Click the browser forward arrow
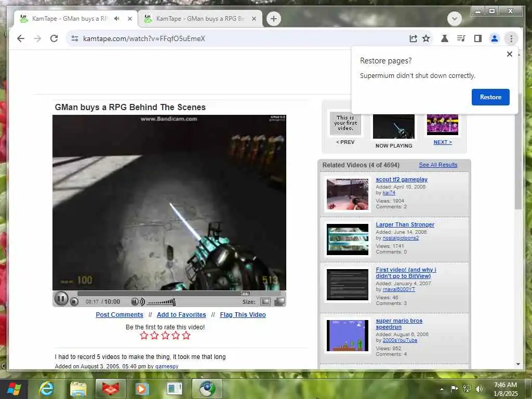 37,38
